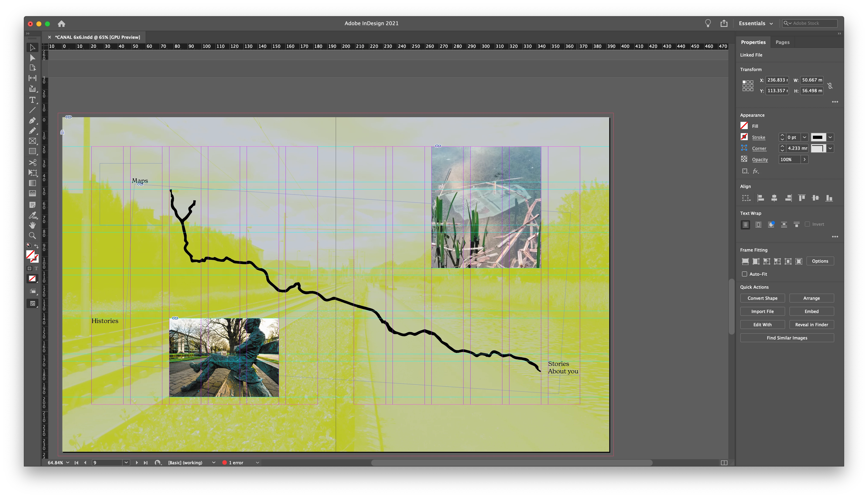Image resolution: width=868 pixels, height=498 pixels.
Task: Click the align left edges icon
Action: tap(761, 198)
